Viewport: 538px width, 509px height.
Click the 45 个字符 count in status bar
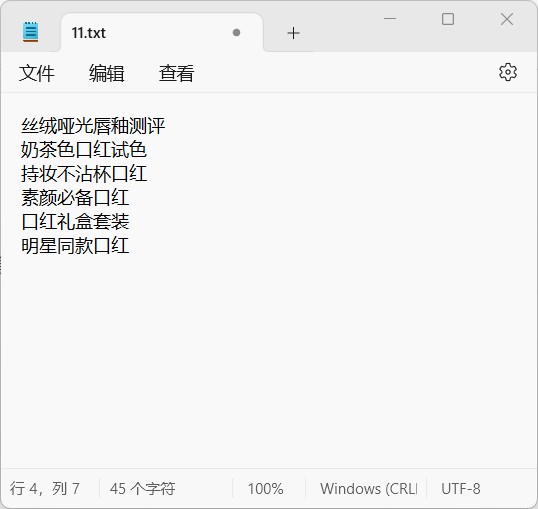pyautogui.click(x=142, y=488)
